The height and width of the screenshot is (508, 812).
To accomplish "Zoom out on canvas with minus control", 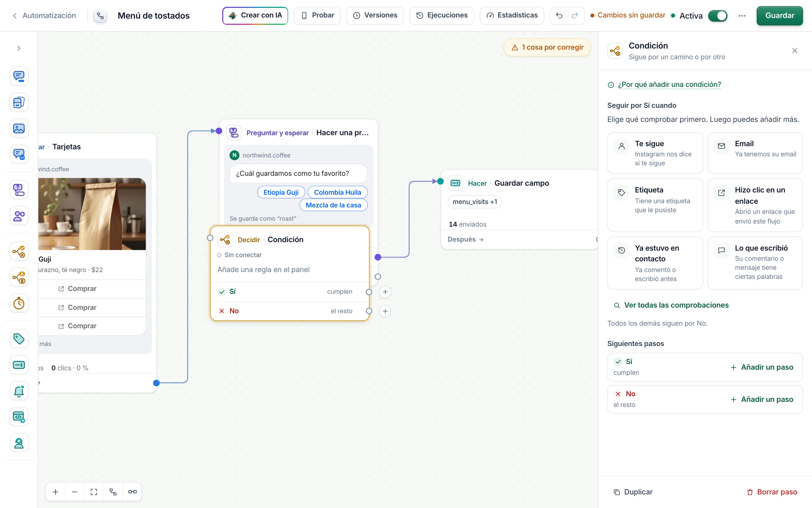I will coord(75,492).
